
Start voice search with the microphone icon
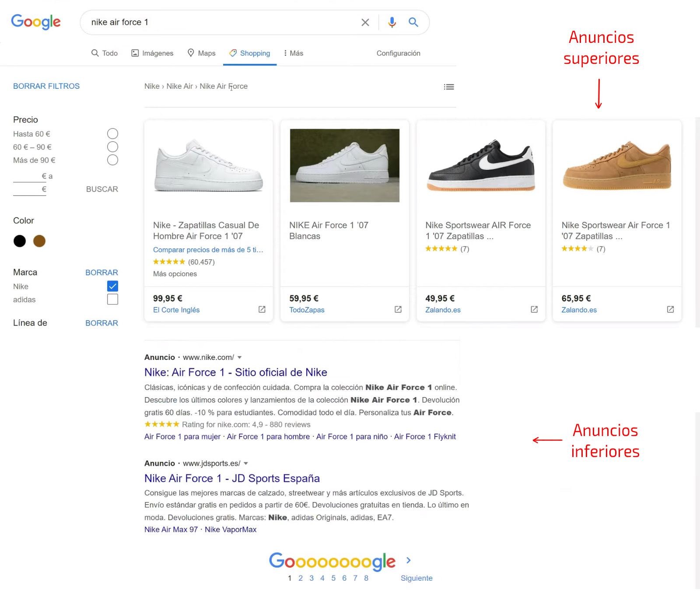coord(392,22)
